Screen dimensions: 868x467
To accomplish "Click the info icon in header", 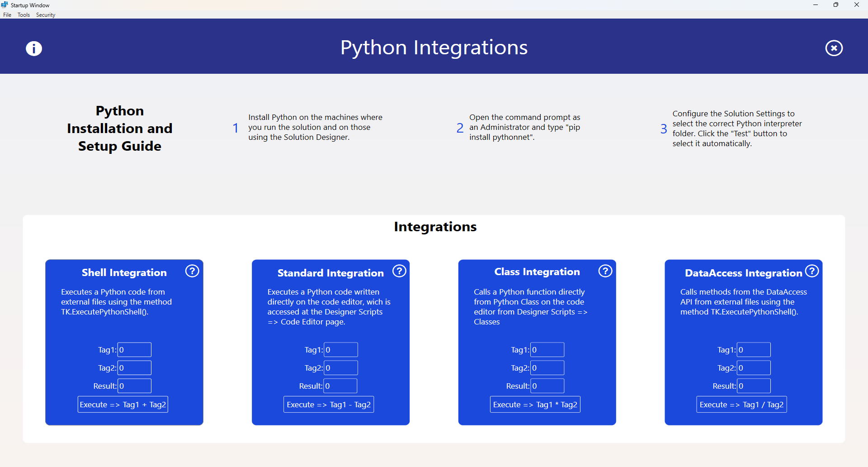I will coord(34,48).
